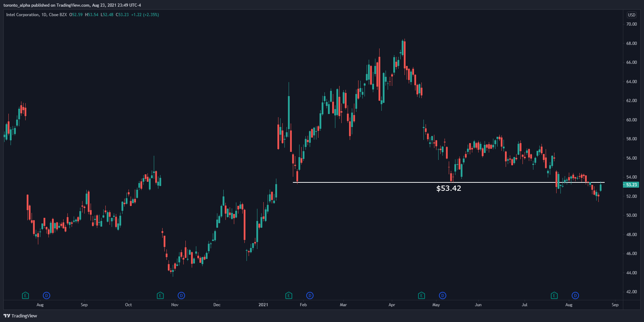Click the 66.00 price axis label
The height and width of the screenshot is (322, 644).
tap(631, 62)
